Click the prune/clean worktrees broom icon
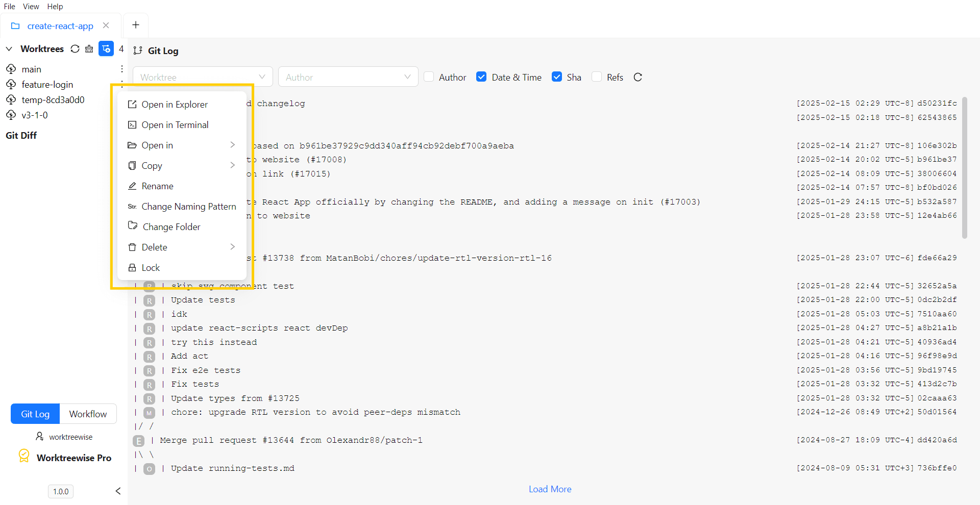The width and height of the screenshot is (980, 505). click(89, 48)
